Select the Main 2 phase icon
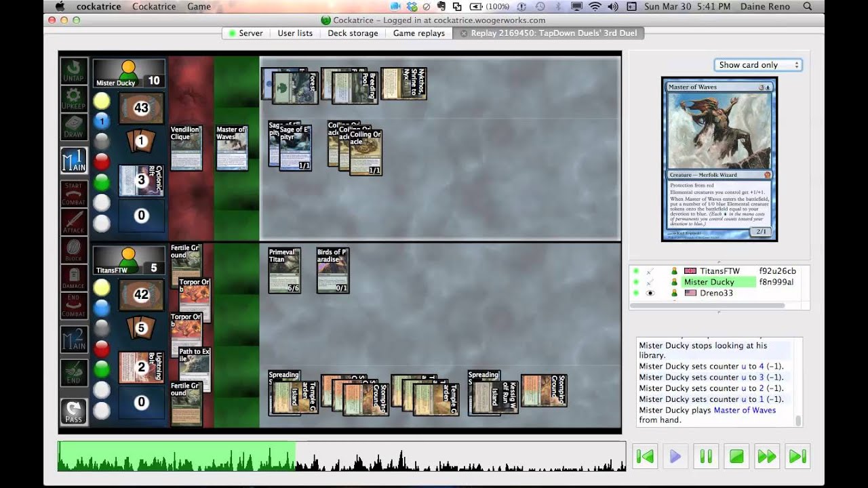This screenshot has width=868, height=488. pos(74,339)
